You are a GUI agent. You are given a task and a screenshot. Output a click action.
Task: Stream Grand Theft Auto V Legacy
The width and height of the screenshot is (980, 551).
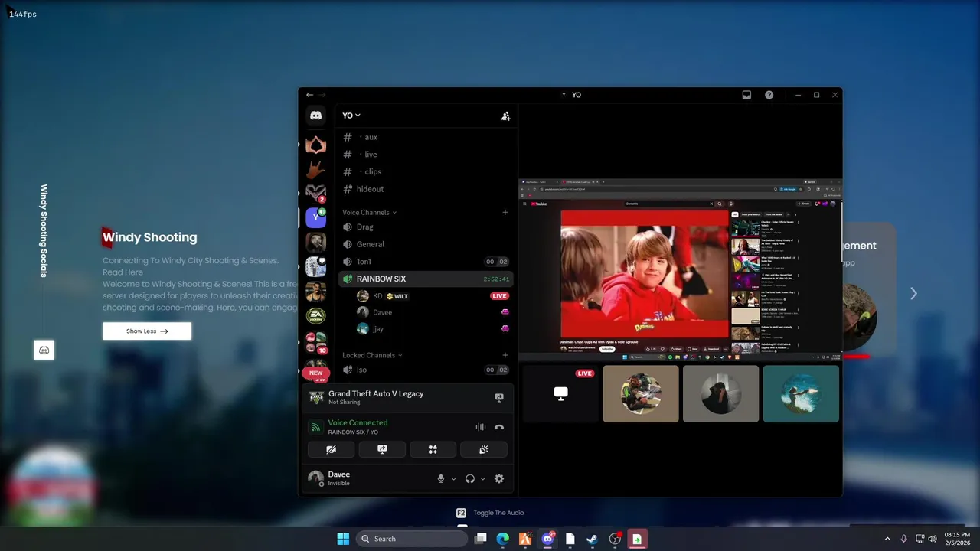pos(499,398)
